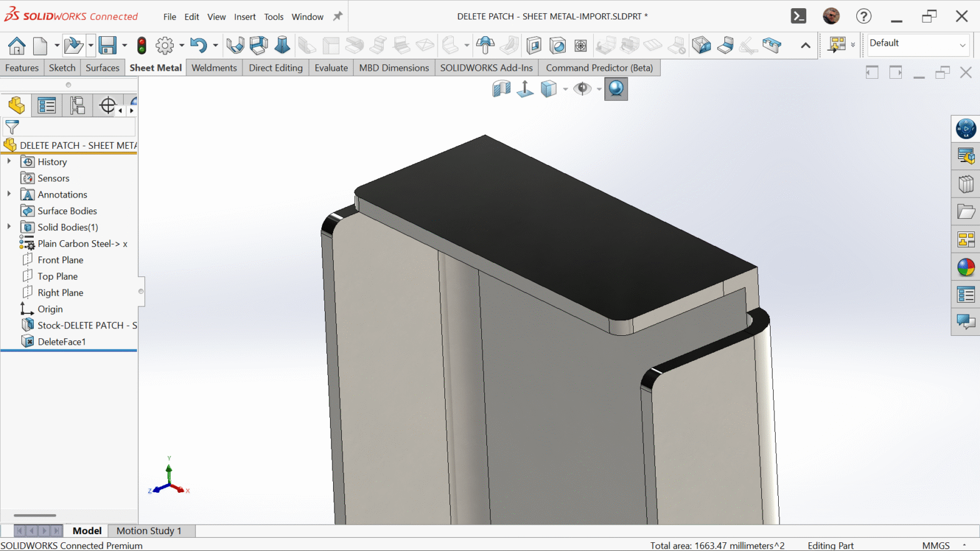
Task: Select the Front Plane in the tree
Action: pos(60,260)
